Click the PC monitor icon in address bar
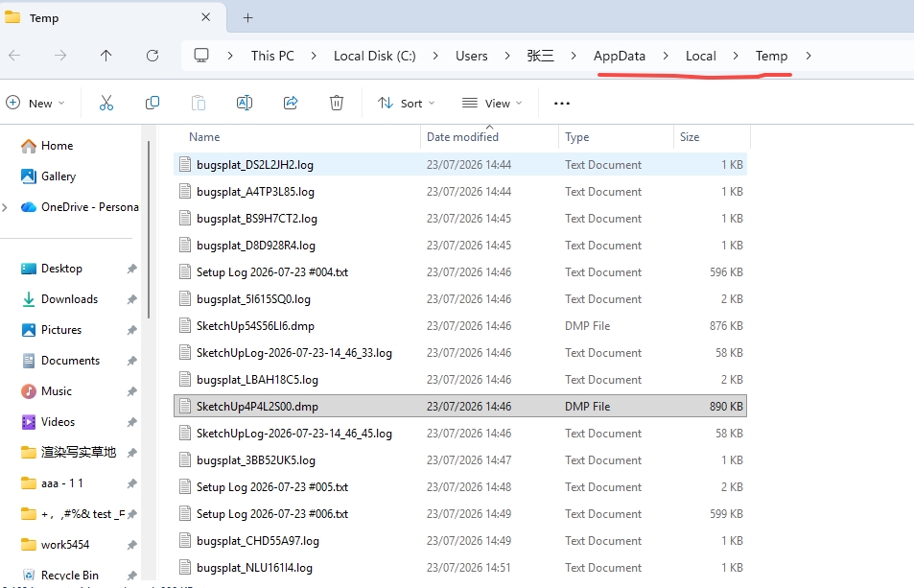 click(201, 56)
